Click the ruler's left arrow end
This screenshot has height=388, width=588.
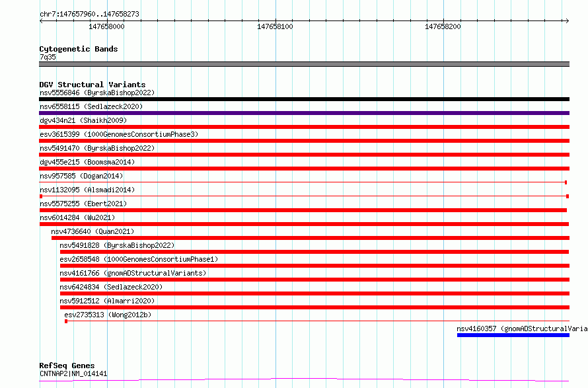pos(41,20)
